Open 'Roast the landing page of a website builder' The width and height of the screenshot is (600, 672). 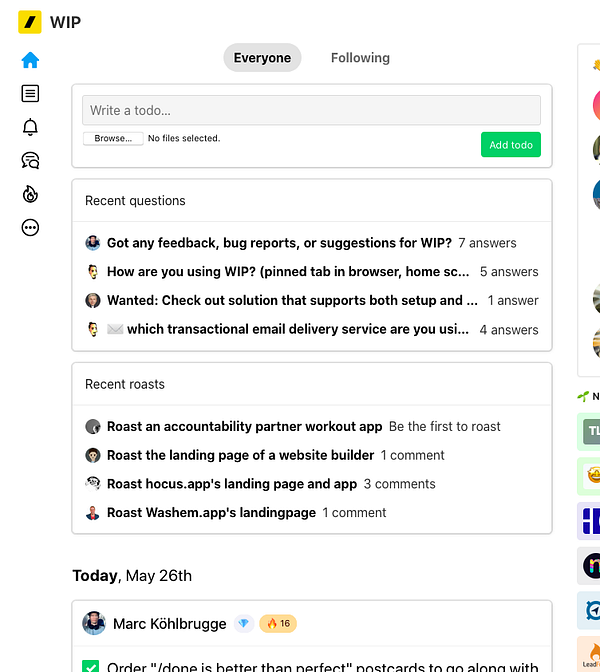point(240,455)
